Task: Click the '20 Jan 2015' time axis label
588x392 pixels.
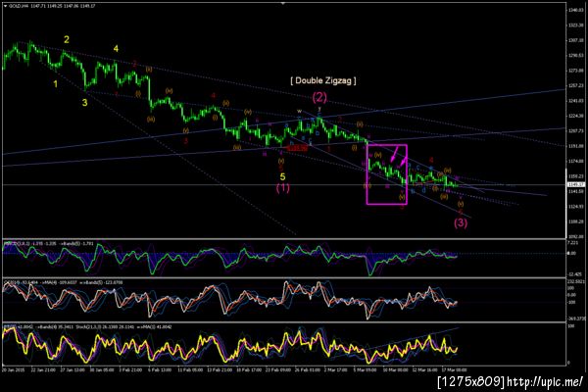Action: click(13, 369)
